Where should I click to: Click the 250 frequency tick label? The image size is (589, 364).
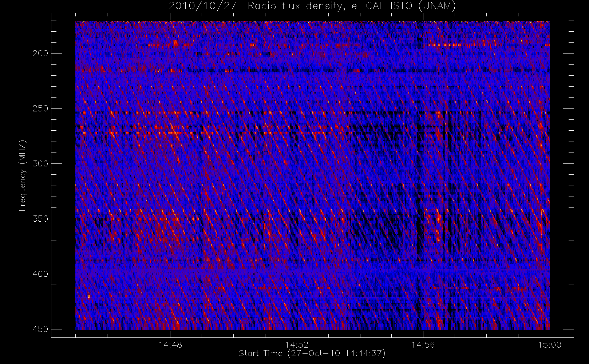[40, 108]
